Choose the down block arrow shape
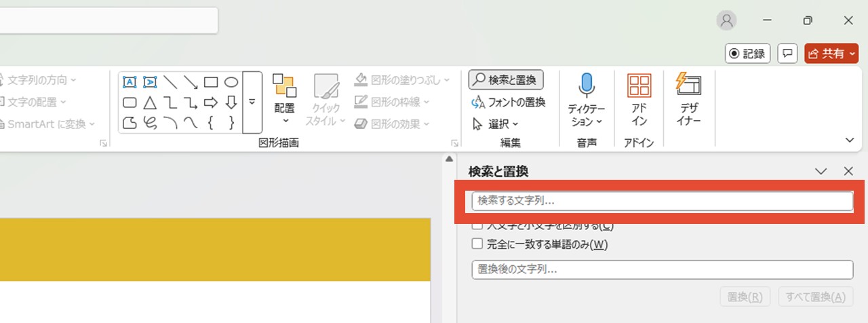The width and height of the screenshot is (868, 323). click(x=231, y=102)
